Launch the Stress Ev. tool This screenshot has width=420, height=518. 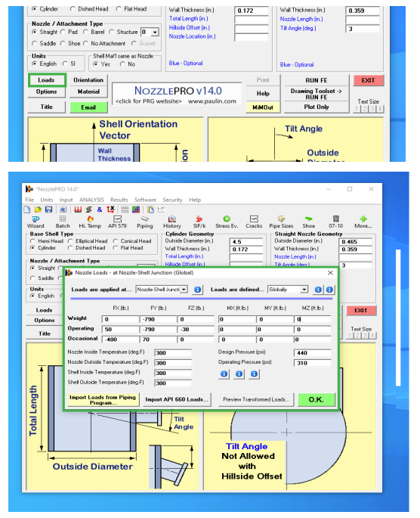pos(227,222)
